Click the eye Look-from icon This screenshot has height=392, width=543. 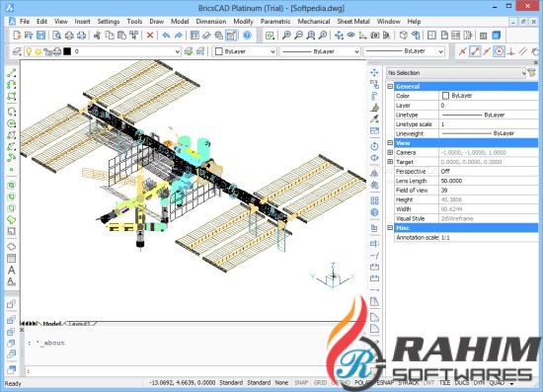pos(350,35)
